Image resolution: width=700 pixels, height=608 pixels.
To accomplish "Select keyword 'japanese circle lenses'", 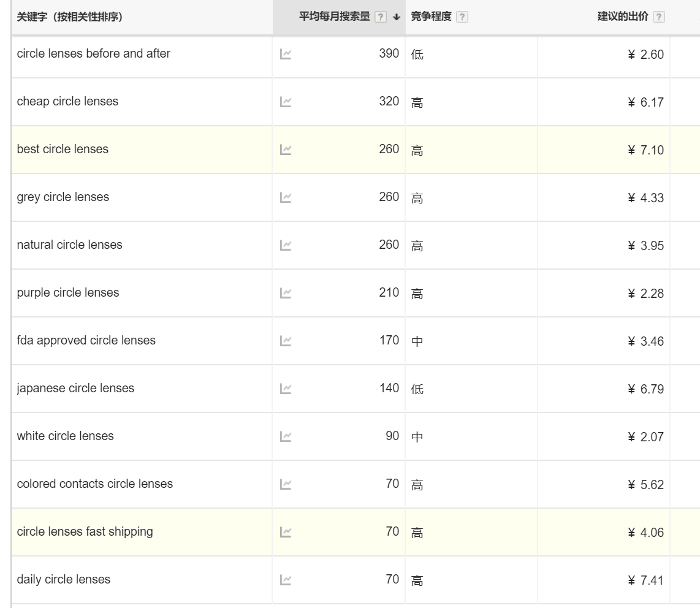I will tap(75, 388).
